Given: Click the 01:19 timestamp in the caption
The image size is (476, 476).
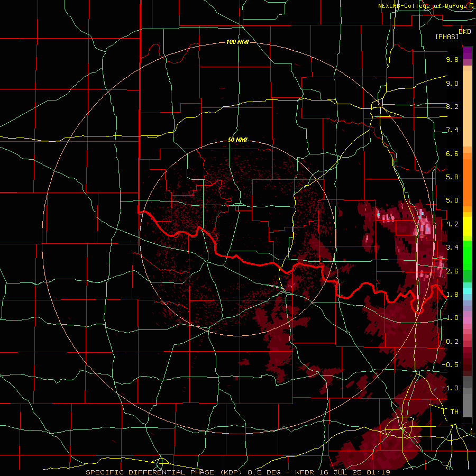Looking at the screenshot, I should click(379, 472).
